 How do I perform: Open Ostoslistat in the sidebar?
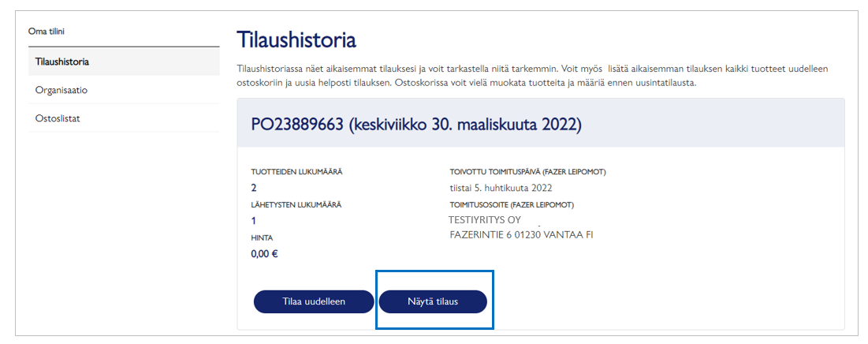[x=58, y=118]
